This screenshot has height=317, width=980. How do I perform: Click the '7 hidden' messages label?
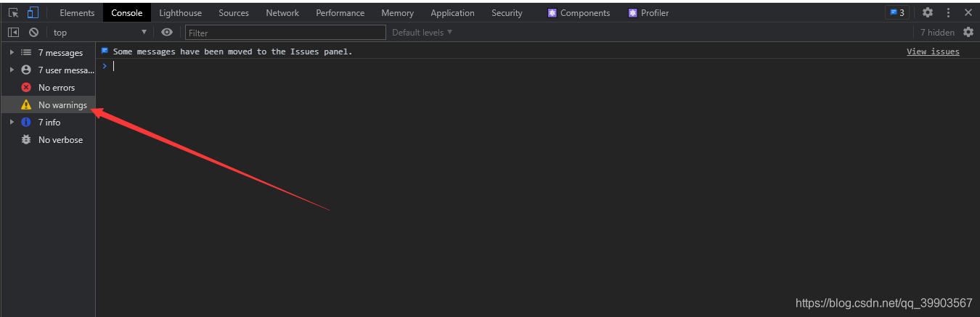pos(937,32)
